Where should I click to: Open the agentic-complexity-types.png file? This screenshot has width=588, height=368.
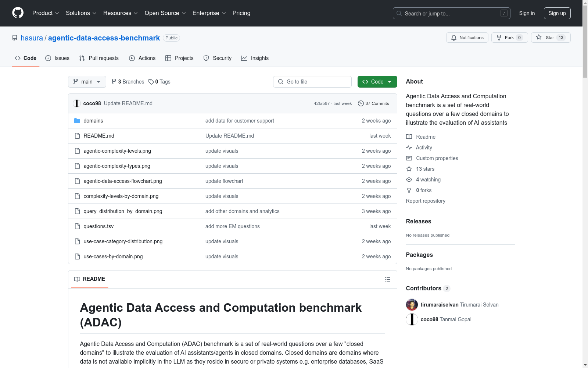point(117,166)
